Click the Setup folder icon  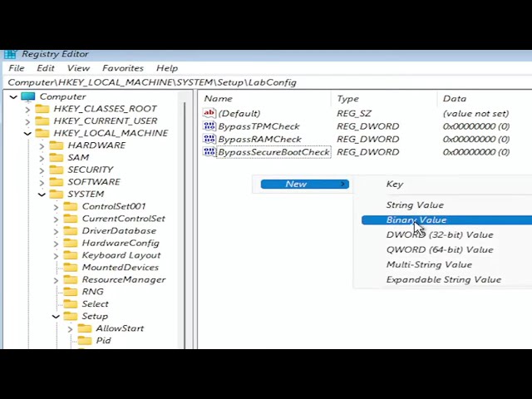tap(71, 316)
